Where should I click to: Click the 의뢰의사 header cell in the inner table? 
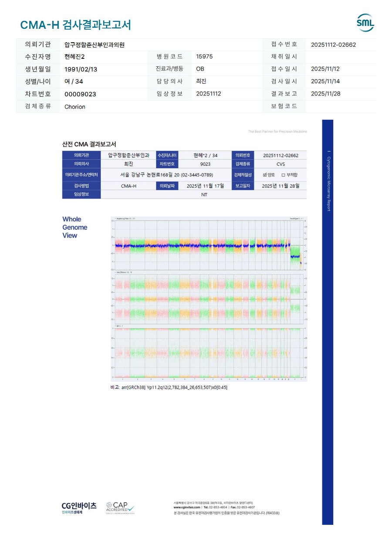click(81, 164)
